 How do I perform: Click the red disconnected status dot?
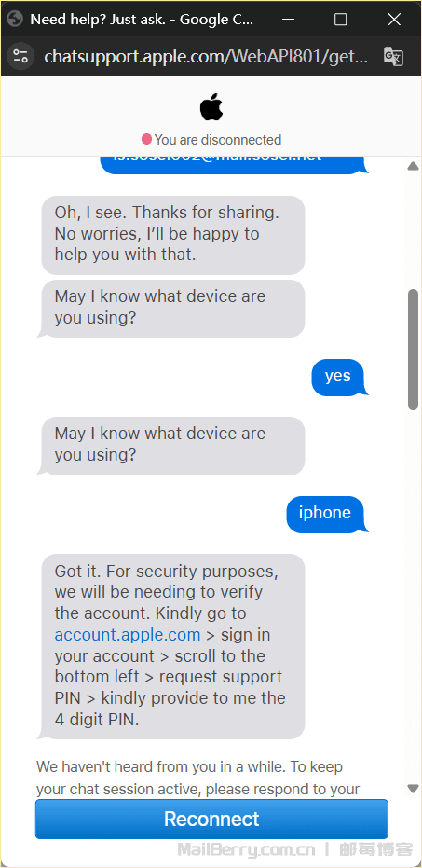146,139
